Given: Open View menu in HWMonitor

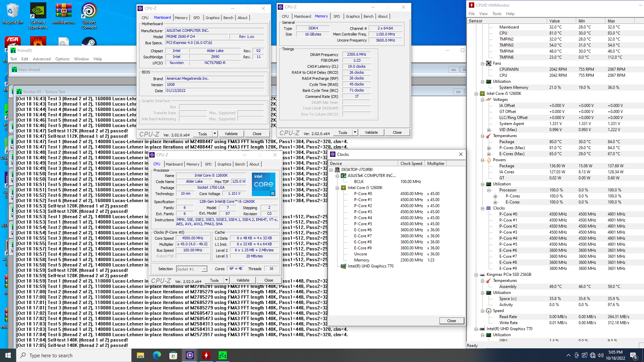Looking at the screenshot, I should tap(483, 14).
